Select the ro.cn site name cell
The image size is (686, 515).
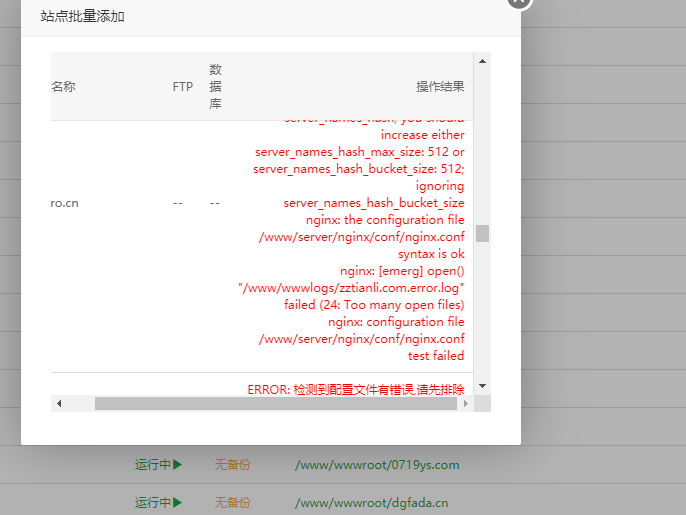(x=64, y=203)
